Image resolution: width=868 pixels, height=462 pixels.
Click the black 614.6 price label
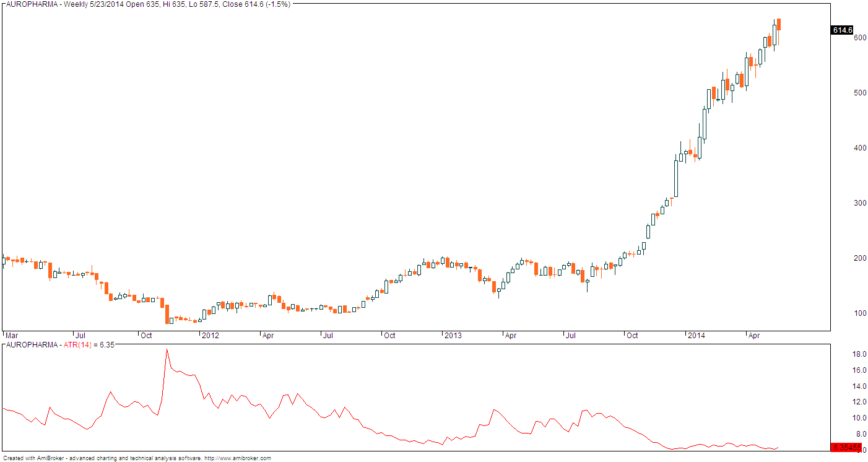pyautogui.click(x=843, y=30)
